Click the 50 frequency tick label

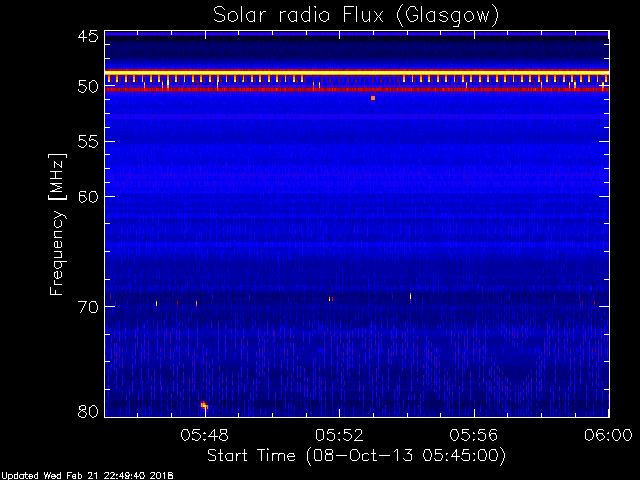click(x=88, y=87)
